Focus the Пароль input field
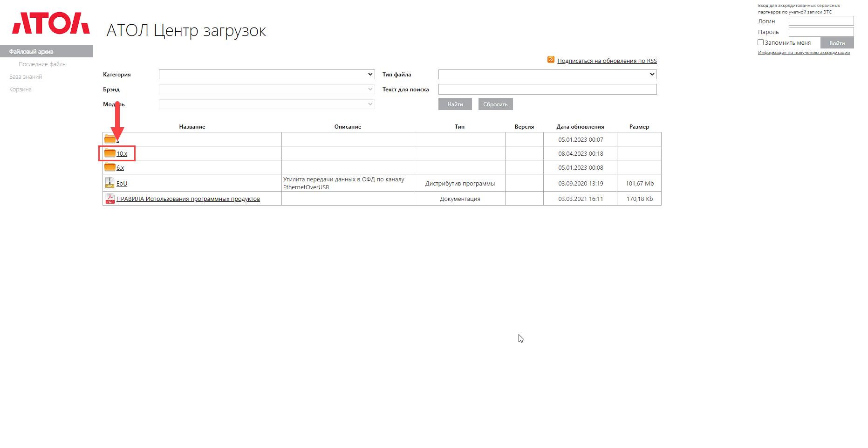This screenshot has width=868, height=448. point(821,32)
